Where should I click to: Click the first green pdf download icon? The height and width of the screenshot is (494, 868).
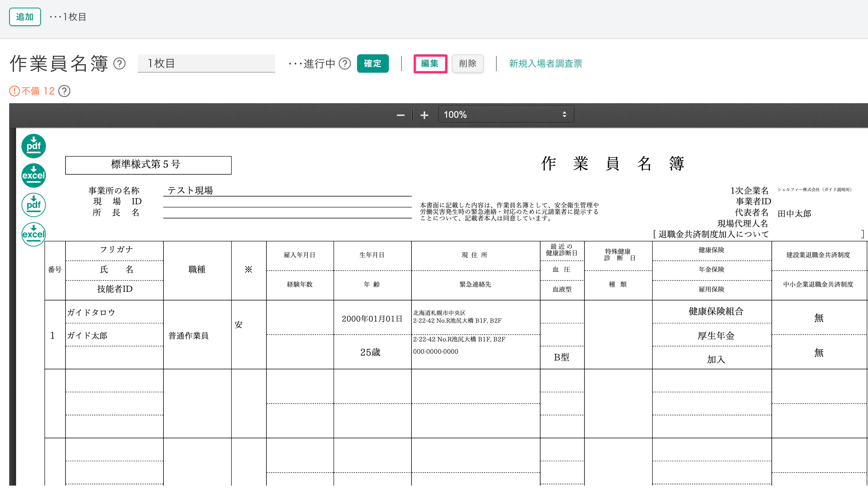(34, 146)
